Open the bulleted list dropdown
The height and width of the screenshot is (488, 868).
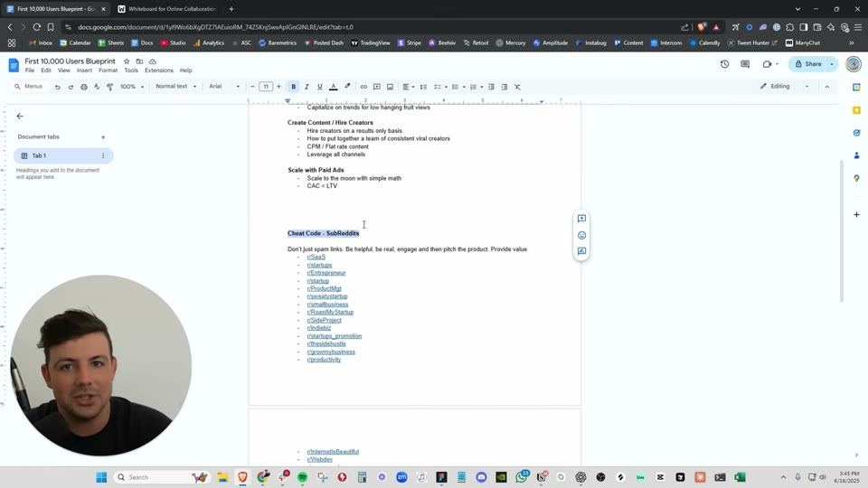click(458, 87)
